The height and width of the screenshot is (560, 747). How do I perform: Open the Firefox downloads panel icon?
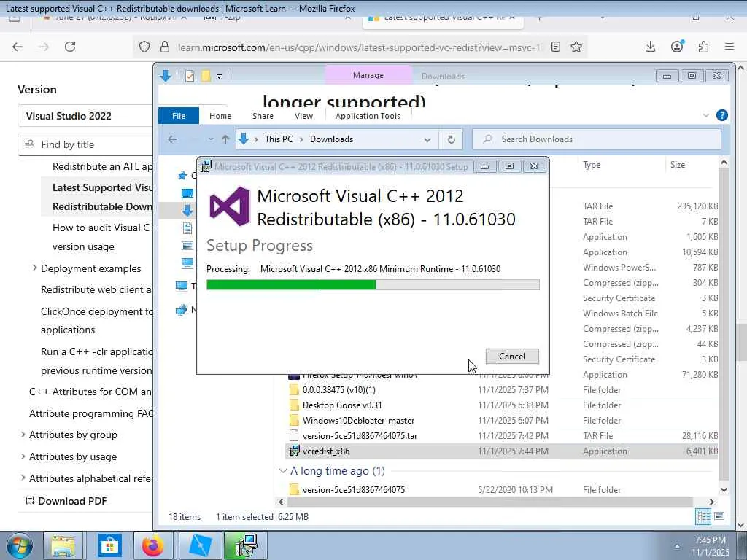point(650,47)
